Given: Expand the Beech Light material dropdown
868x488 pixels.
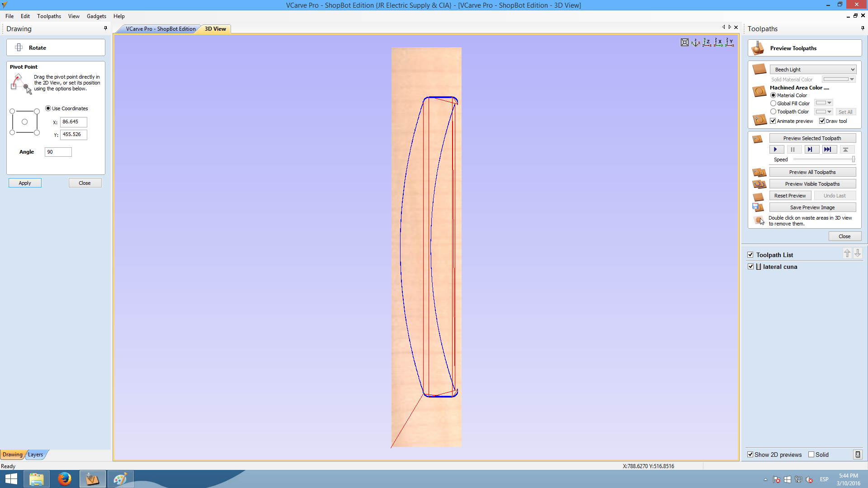Looking at the screenshot, I should [x=853, y=70].
